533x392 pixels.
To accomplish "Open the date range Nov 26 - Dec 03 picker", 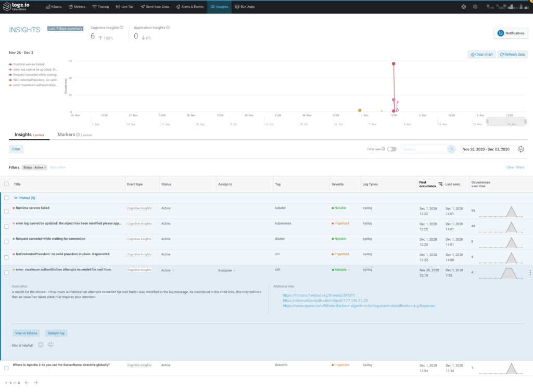I will [486, 149].
